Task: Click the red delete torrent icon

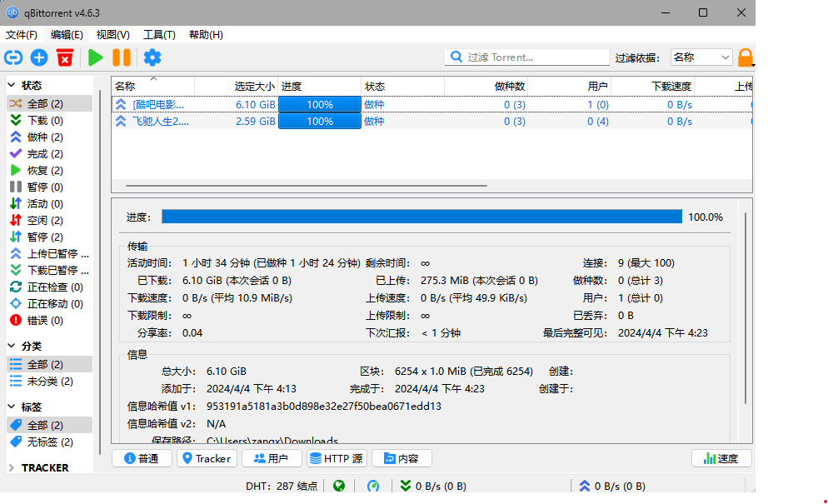Action: (x=65, y=57)
